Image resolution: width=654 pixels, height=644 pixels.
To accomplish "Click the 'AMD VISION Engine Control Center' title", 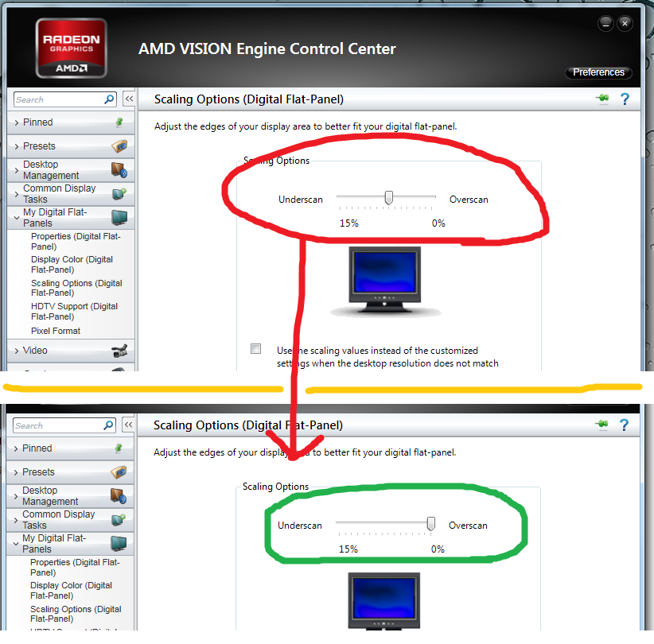I will click(267, 48).
